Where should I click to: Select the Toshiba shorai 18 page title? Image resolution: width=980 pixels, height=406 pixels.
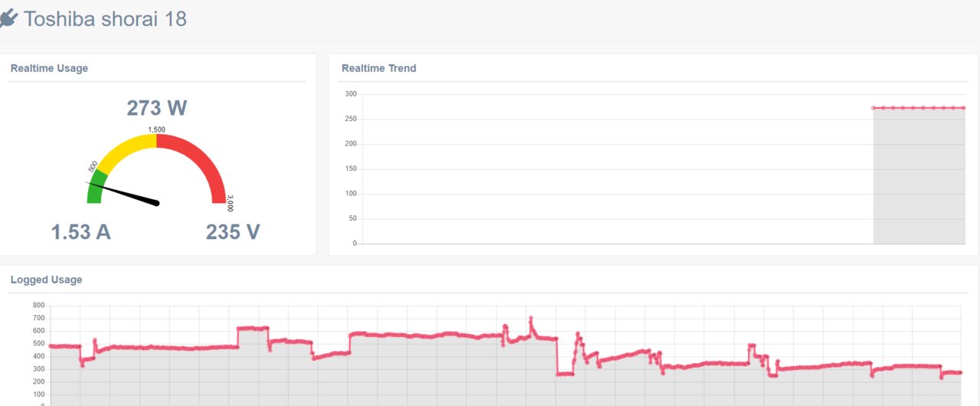pyautogui.click(x=105, y=18)
